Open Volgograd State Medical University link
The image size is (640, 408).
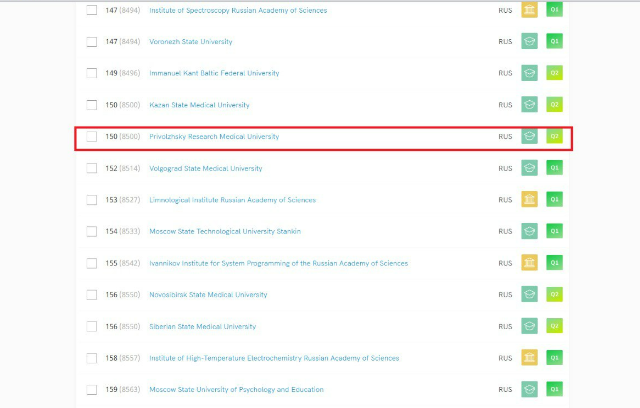[206, 168]
